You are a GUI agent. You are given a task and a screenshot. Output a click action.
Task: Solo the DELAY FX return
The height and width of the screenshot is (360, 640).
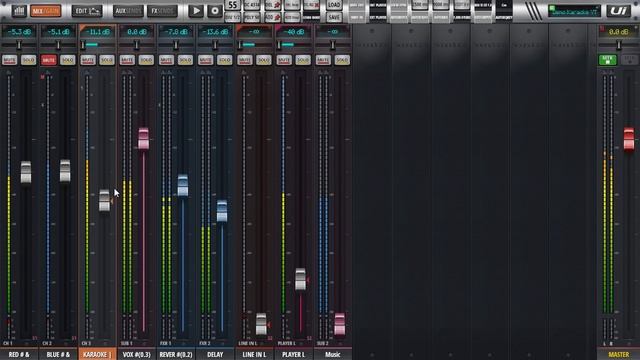tap(224, 60)
